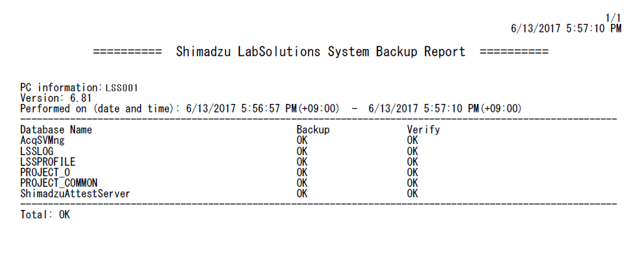The image size is (644, 257).
Task: Click the Total: OK summary line
Action: point(45,215)
